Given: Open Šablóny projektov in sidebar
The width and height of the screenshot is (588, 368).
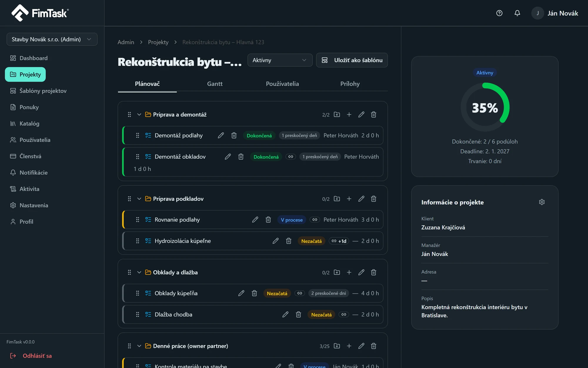Looking at the screenshot, I should point(38,91).
